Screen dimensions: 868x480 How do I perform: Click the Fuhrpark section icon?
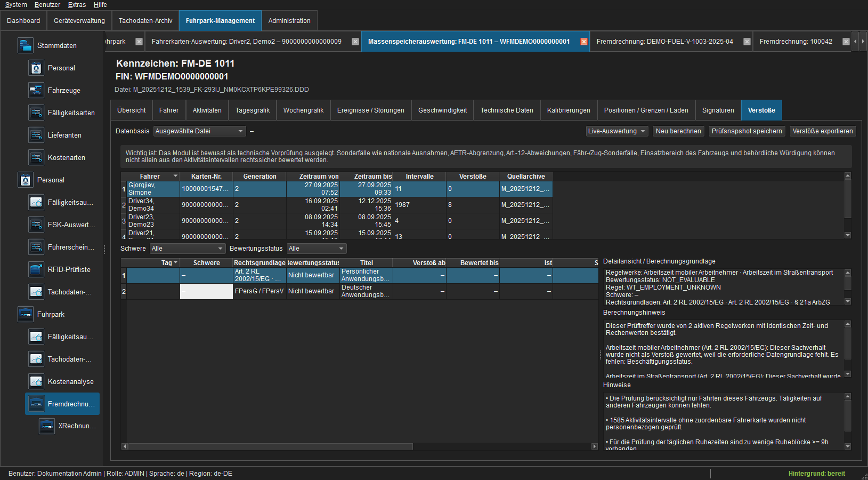coord(25,314)
